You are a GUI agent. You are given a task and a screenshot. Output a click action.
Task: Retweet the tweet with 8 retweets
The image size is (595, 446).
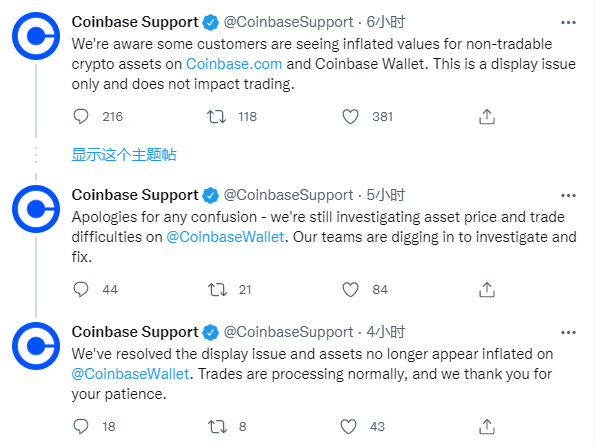tap(217, 427)
